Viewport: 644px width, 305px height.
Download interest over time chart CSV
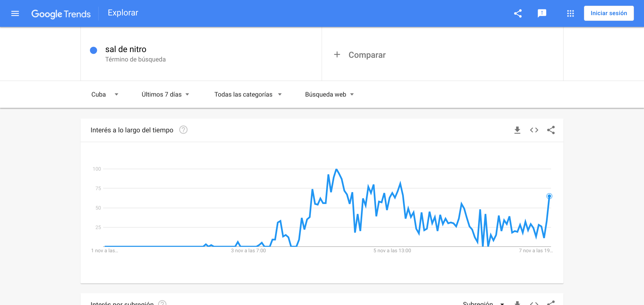pos(517,130)
